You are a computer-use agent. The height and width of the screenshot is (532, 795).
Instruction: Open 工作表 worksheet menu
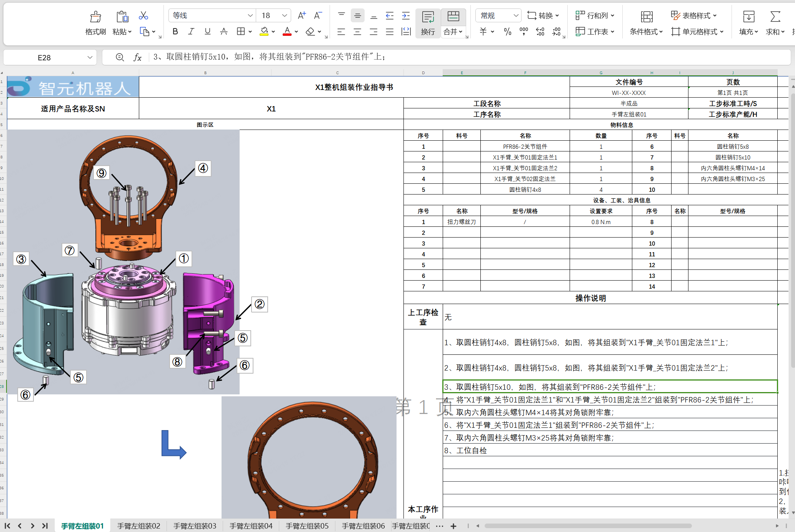595,32
